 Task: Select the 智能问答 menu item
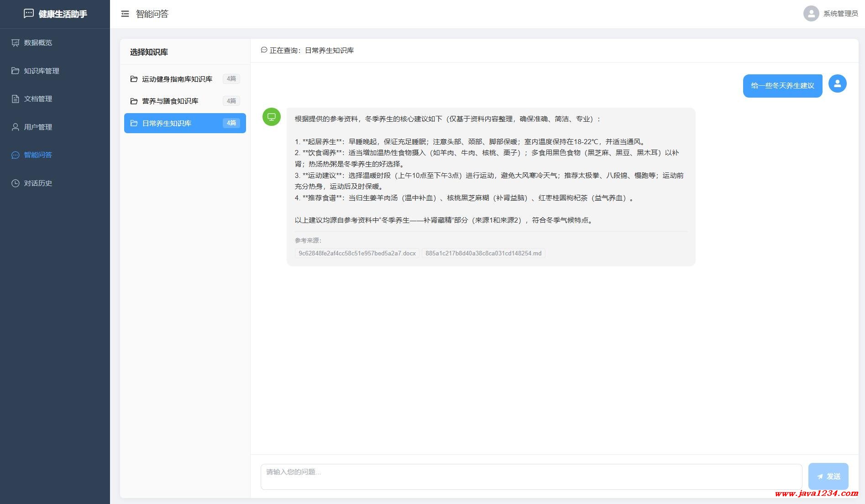38,155
